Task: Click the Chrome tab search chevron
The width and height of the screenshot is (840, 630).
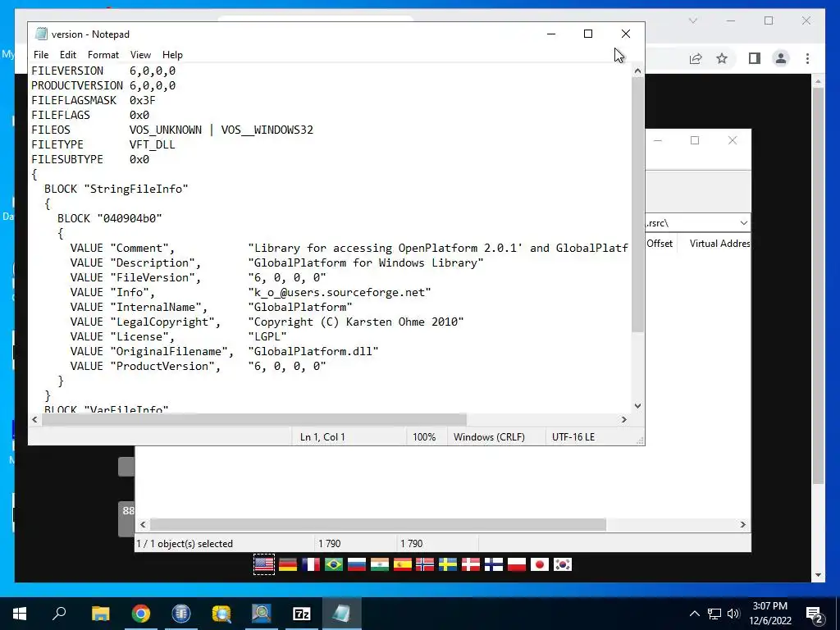Action: [692, 21]
